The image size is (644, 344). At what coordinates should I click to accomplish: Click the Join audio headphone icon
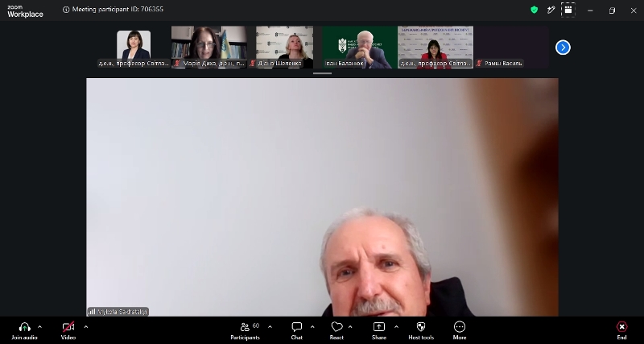tap(25, 327)
